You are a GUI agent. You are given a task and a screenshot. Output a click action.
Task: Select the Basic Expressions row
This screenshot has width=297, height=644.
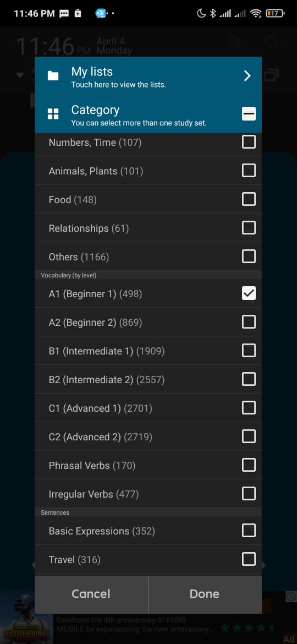[x=148, y=531]
